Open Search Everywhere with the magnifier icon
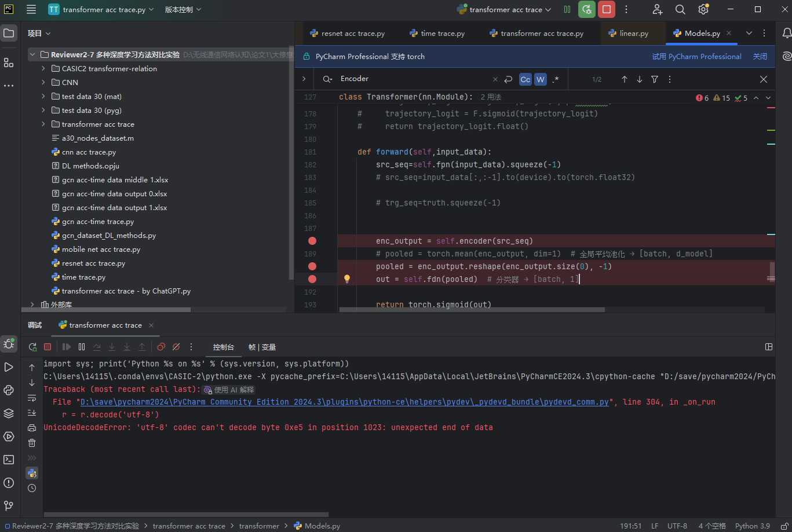Screen dimensions: 792x532 [x=680, y=9]
